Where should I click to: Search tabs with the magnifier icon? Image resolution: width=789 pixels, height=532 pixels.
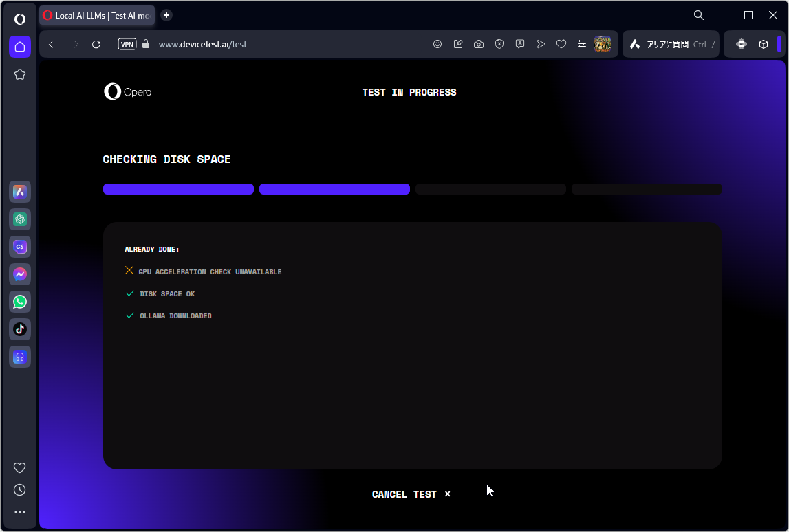tap(698, 15)
